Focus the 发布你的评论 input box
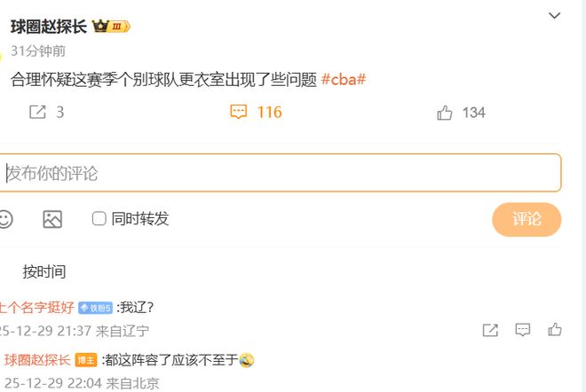 (x=280, y=173)
